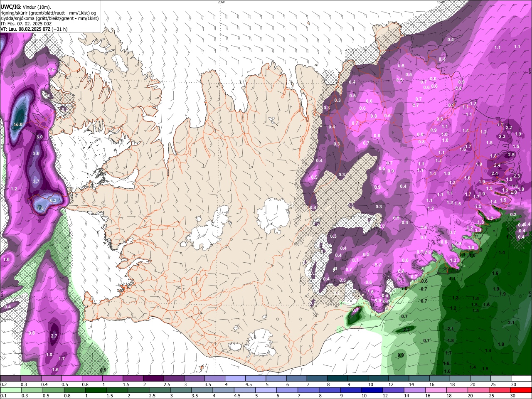Select the upper legend swatch labeled 0.8
532x399 pixels.
pyautogui.click(x=92, y=379)
